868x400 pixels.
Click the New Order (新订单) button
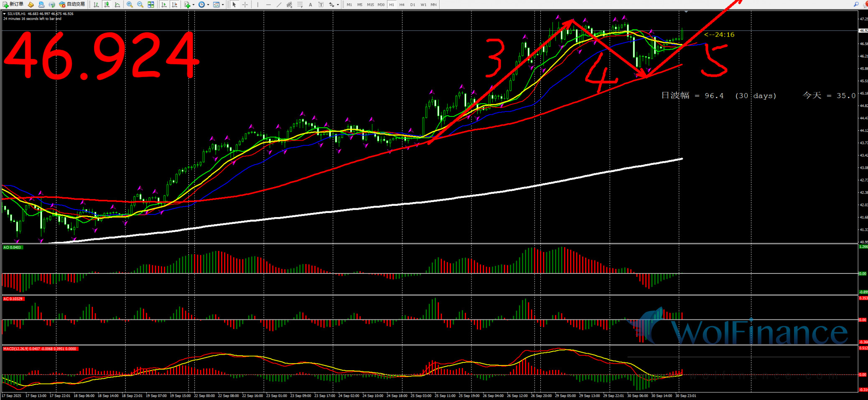13,5
